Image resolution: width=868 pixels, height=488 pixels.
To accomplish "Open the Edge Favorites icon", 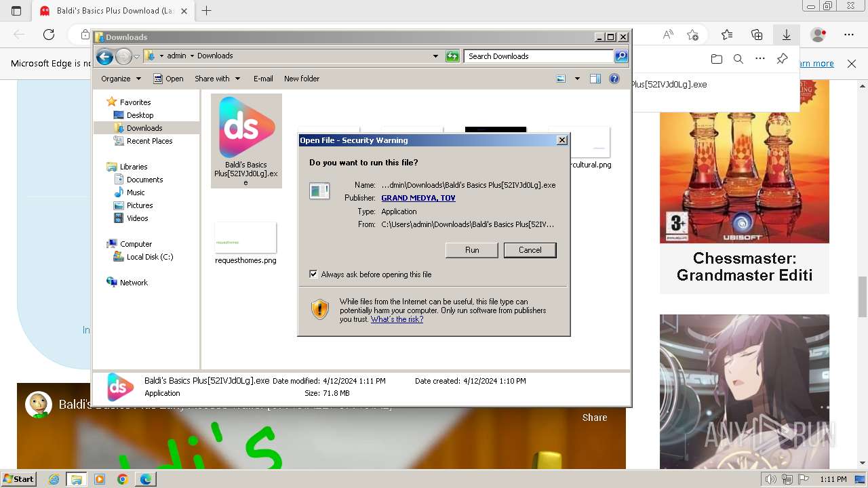I will pos(727,35).
